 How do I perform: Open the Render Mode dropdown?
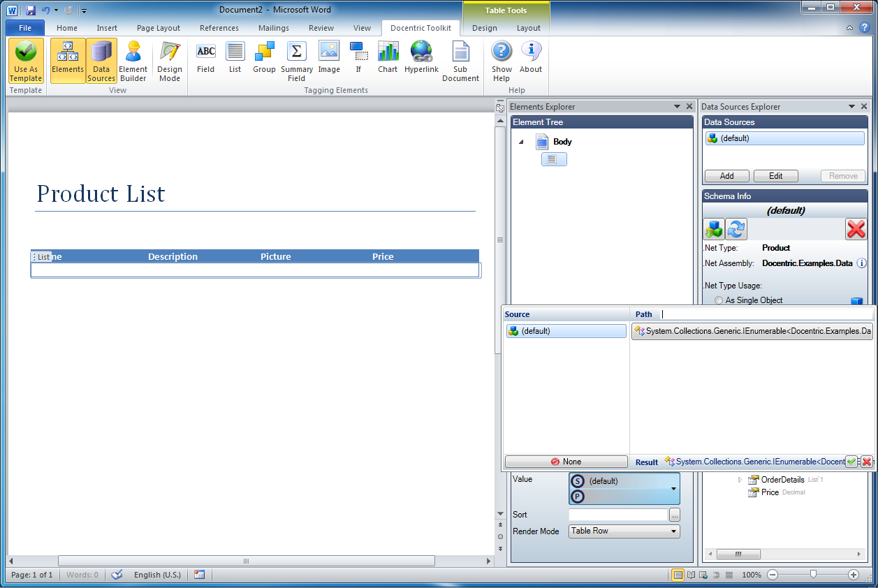[x=674, y=531]
